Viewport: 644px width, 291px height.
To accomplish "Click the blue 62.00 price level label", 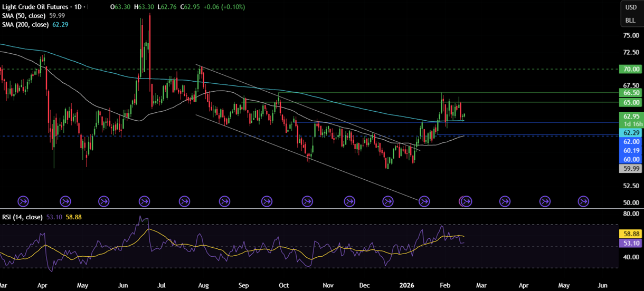I will [631, 142].
